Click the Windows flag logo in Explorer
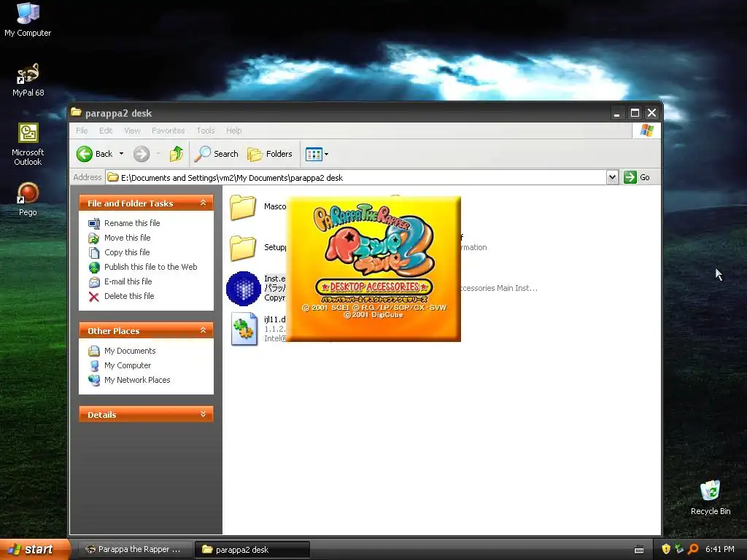This screenshot has width=747, height=560. tap(647, 131)
